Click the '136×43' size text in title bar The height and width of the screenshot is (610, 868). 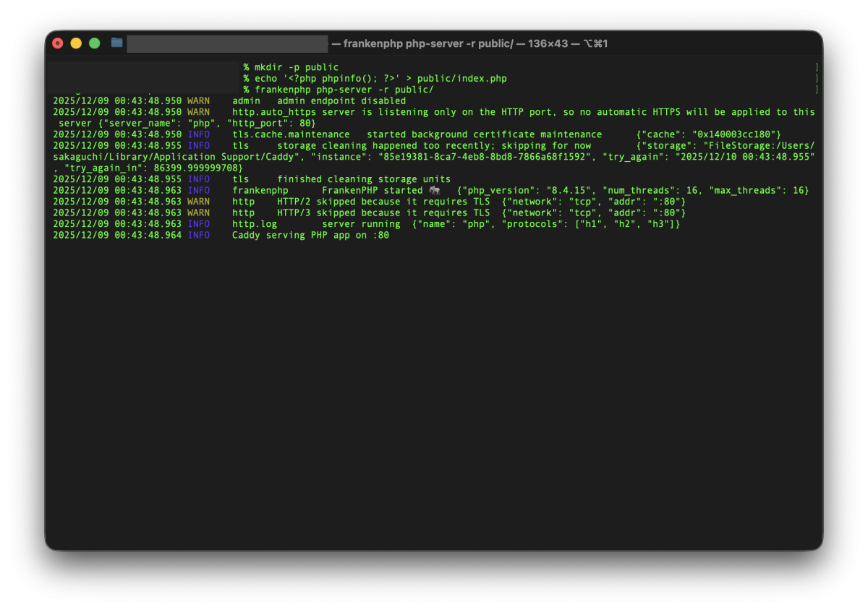point(549,43)
